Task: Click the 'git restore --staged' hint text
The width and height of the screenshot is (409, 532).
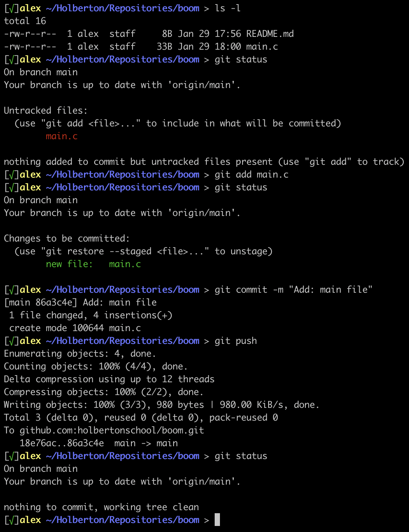Action: pyautogui.click(x=99, y=251)
